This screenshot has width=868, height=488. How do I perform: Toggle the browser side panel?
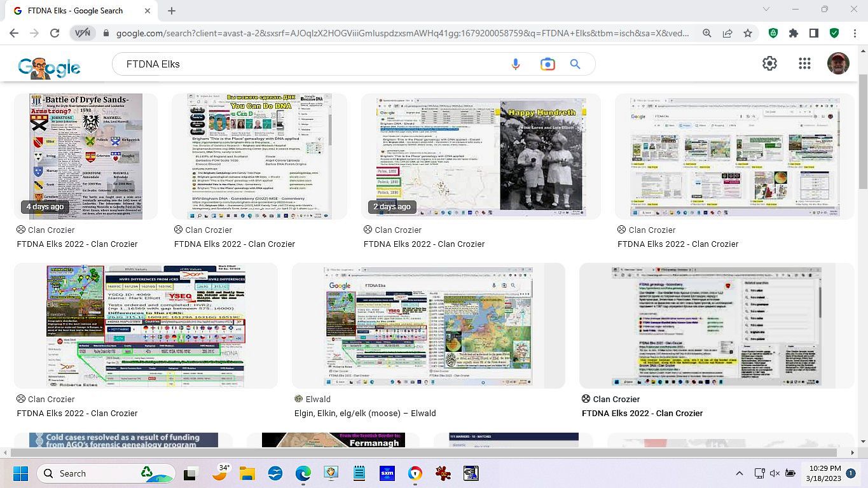tap(814, 33)
